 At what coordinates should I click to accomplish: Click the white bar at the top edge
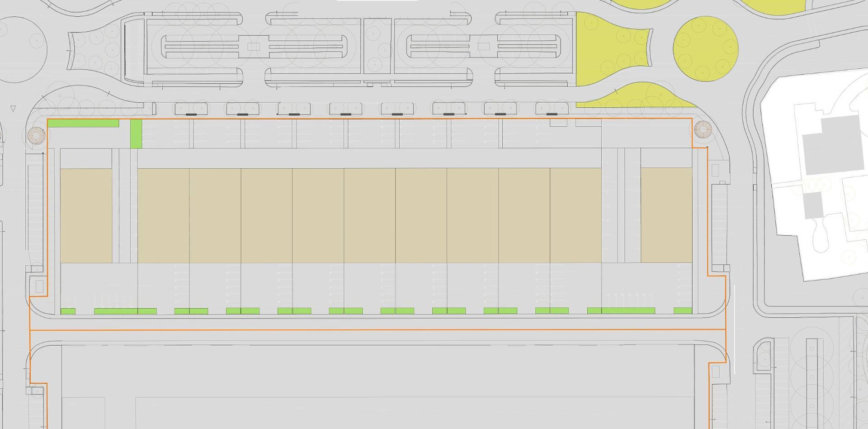(x=377, y=0)
